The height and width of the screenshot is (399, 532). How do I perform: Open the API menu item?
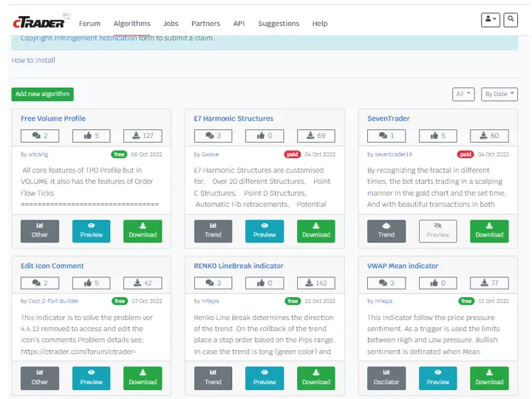[x=239, y=24]
